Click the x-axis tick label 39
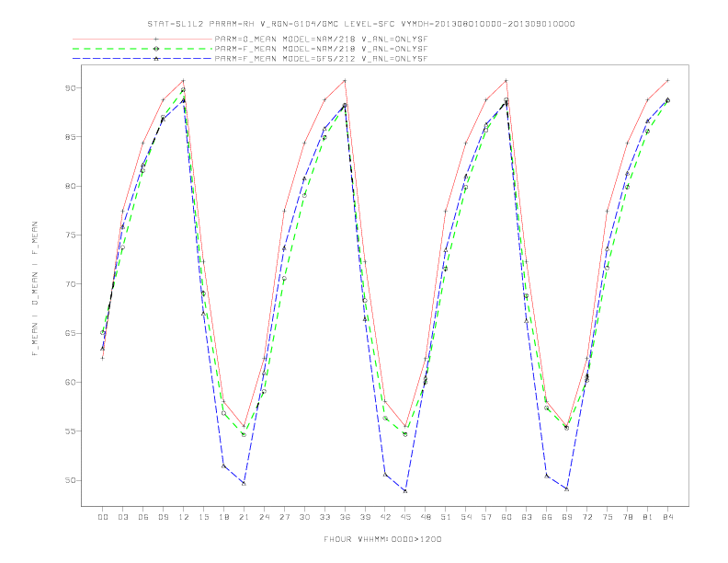 point(365,517)
